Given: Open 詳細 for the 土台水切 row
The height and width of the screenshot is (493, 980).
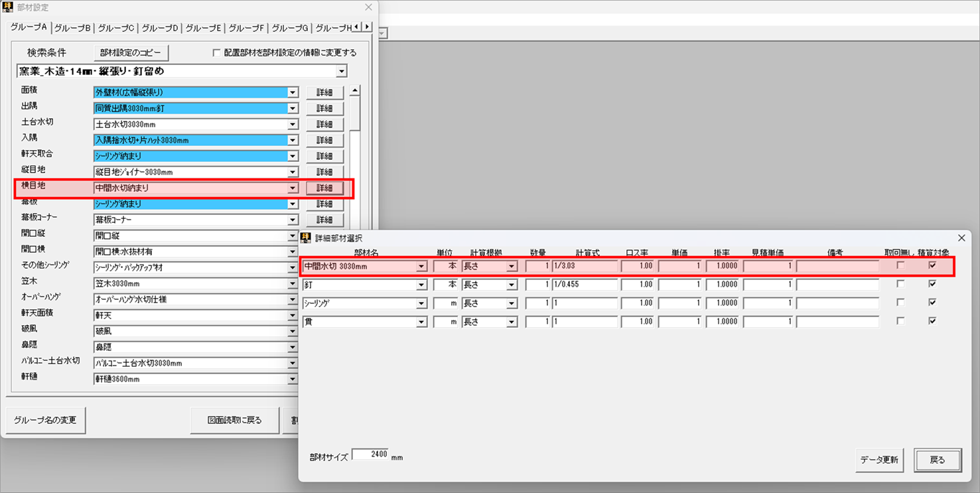Looking at the screenshot, I should click(x=324, y=125).
